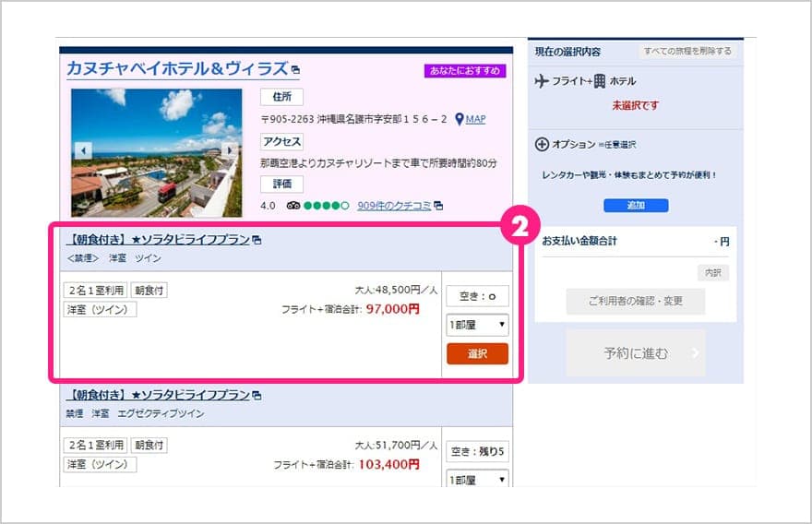Open the 1部屋 room-count dropdown for the ツイン plan
Screen dimensions: 812x524
click(x=477, y=325)
